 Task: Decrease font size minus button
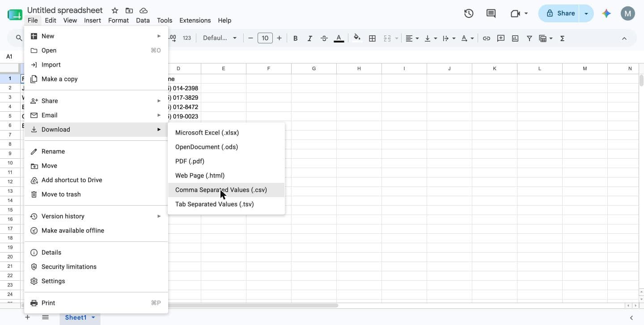pos(250,38)
